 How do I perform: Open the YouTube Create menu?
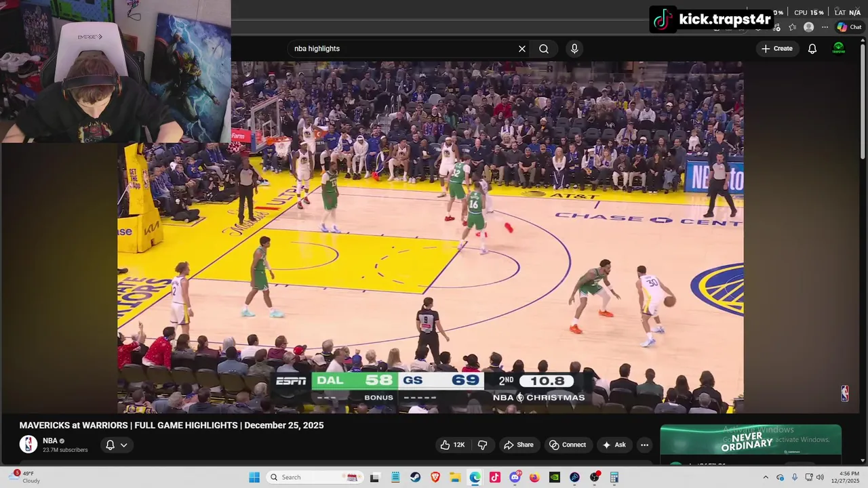777,49
